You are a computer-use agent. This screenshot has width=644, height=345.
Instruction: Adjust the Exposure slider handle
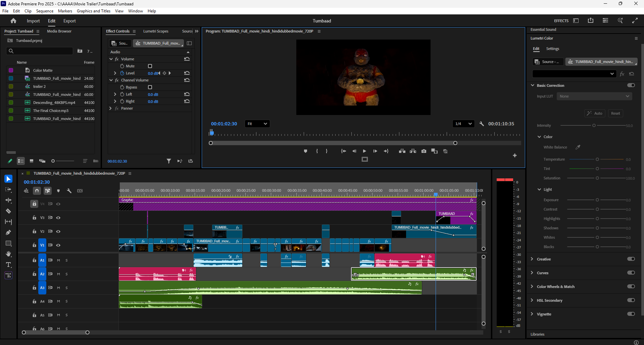[597, 200]
